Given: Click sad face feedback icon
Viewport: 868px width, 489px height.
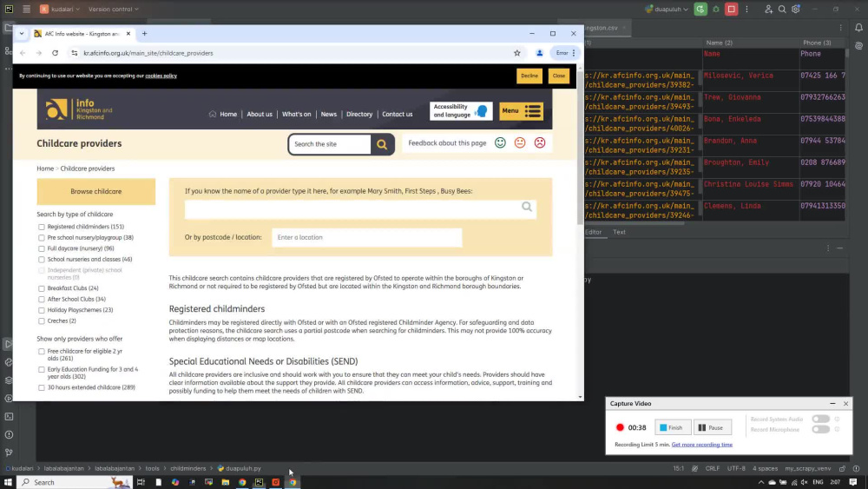Looking at the screenshot, I should click(540, 143).
